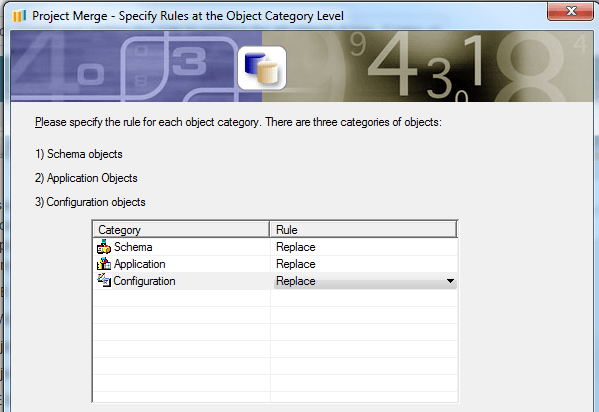Click the divider between Category and Rule headers

point(270,230)
